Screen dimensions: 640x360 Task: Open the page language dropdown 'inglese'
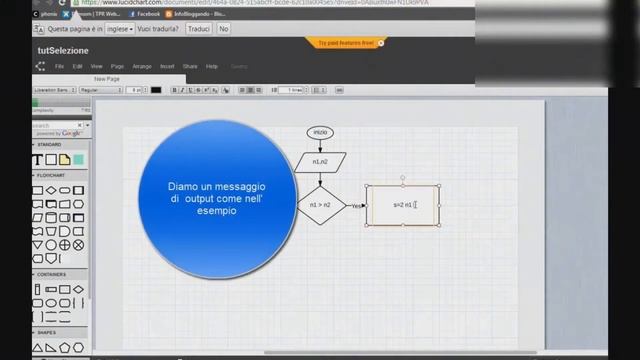[120, 29]
